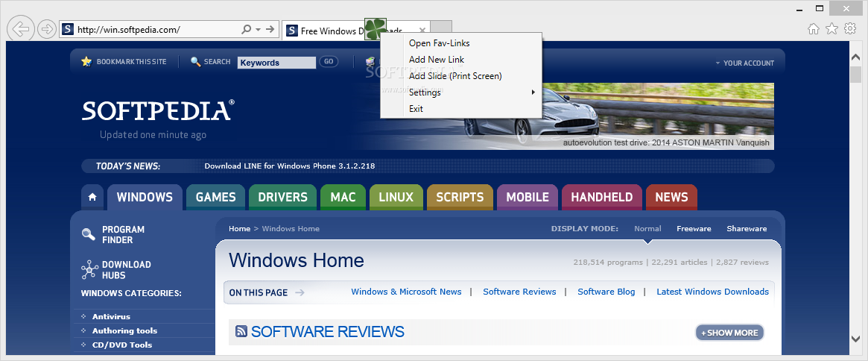The image size is (868, 361).
Task: Click the 218,514 programs count text
Action: [608, 263]
